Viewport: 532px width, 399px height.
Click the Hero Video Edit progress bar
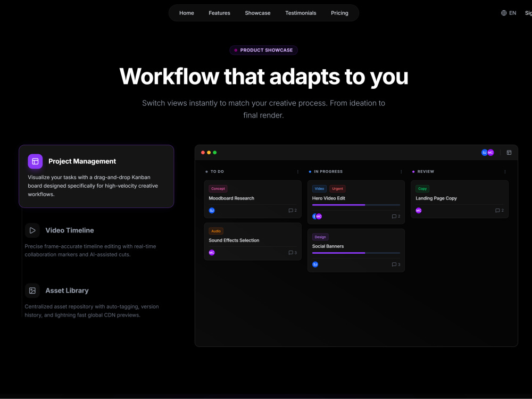pos(356,205)
